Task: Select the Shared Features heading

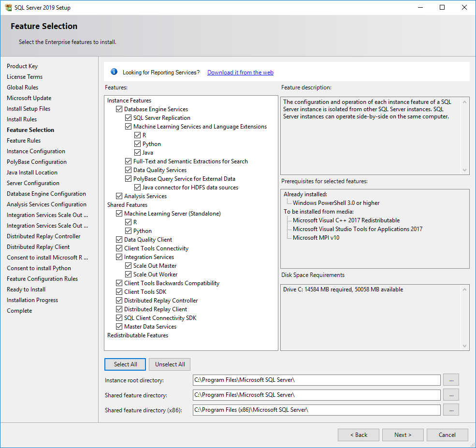Action: point(127,205)
